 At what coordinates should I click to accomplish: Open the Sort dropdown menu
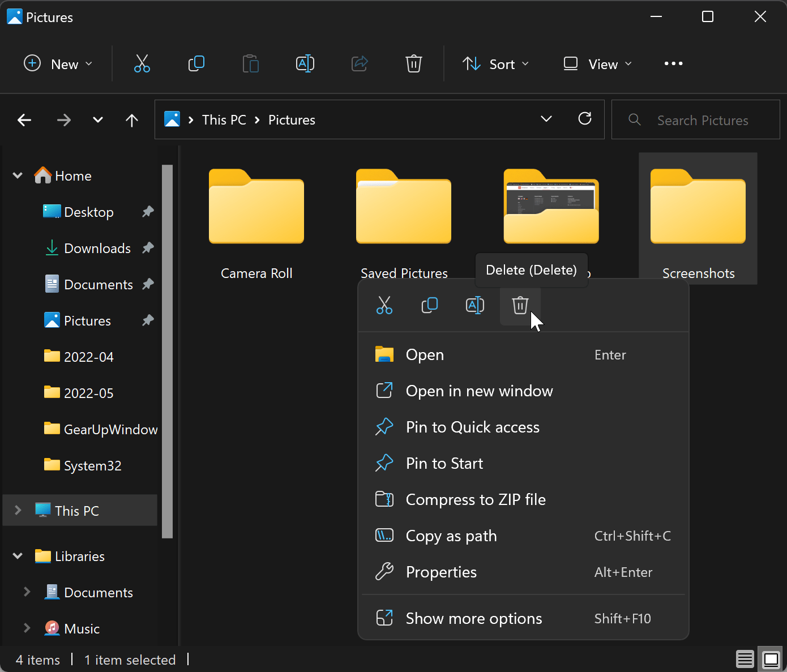496,64
